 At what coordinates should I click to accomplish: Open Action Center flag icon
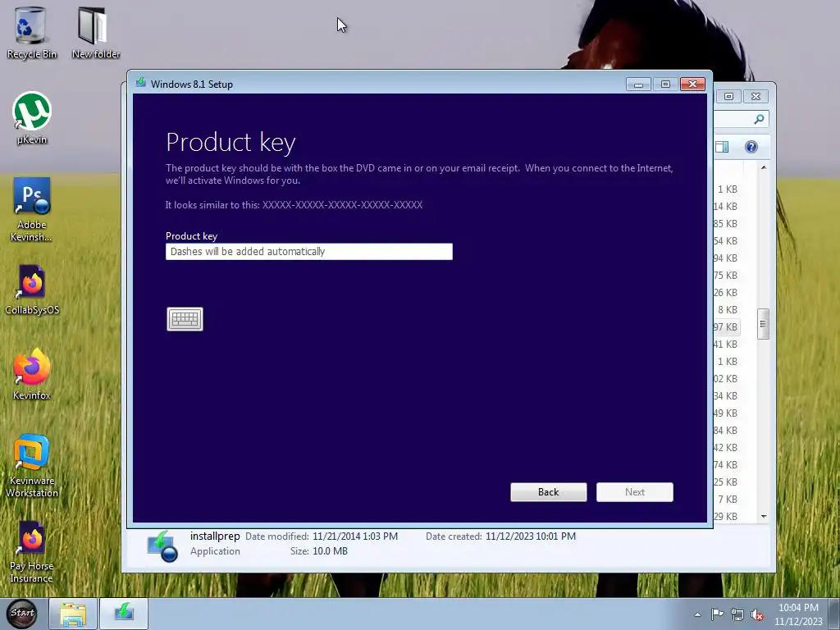(x=717, y=614)
